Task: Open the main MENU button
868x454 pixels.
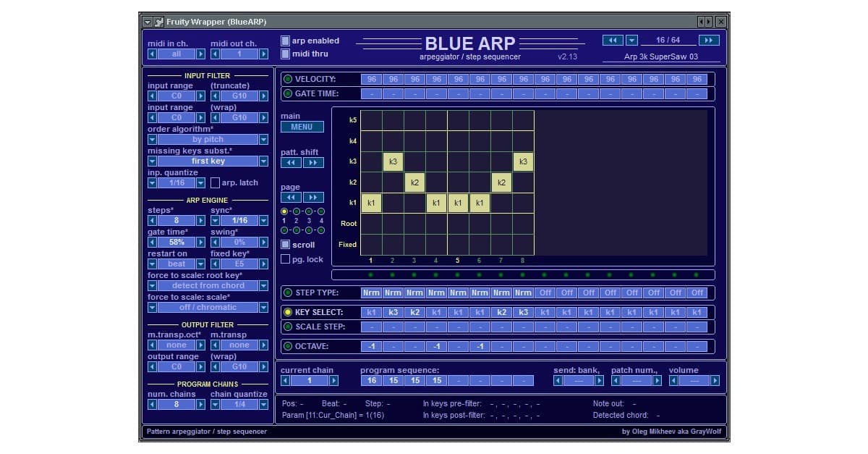Action: (x=302, y=127)
